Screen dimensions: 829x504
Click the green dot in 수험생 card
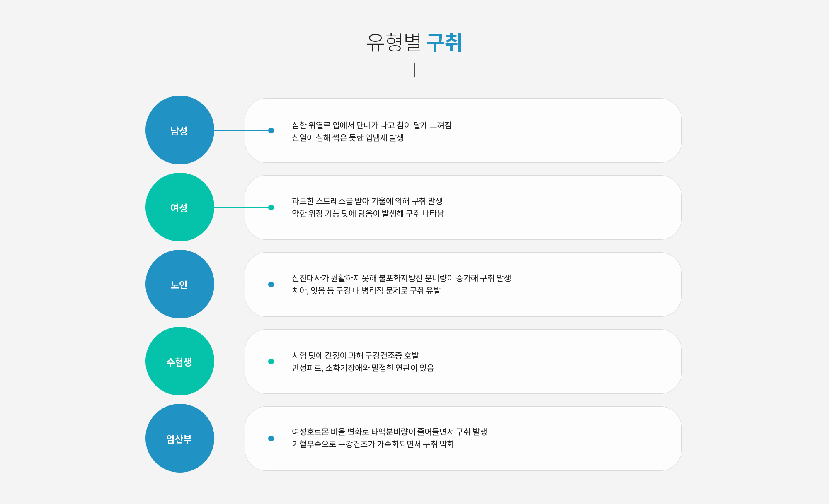[271, 362]
